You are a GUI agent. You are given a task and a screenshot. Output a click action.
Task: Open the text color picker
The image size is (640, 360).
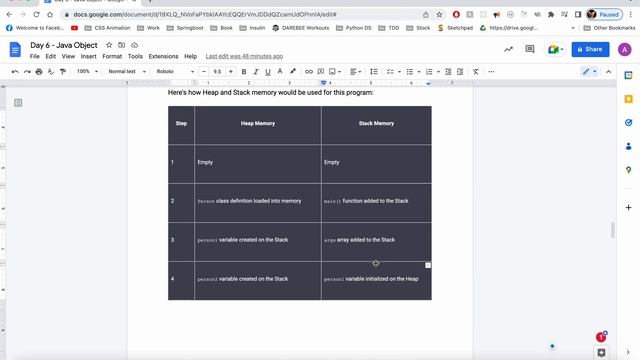pyautogui.click(x=280, y=71)
